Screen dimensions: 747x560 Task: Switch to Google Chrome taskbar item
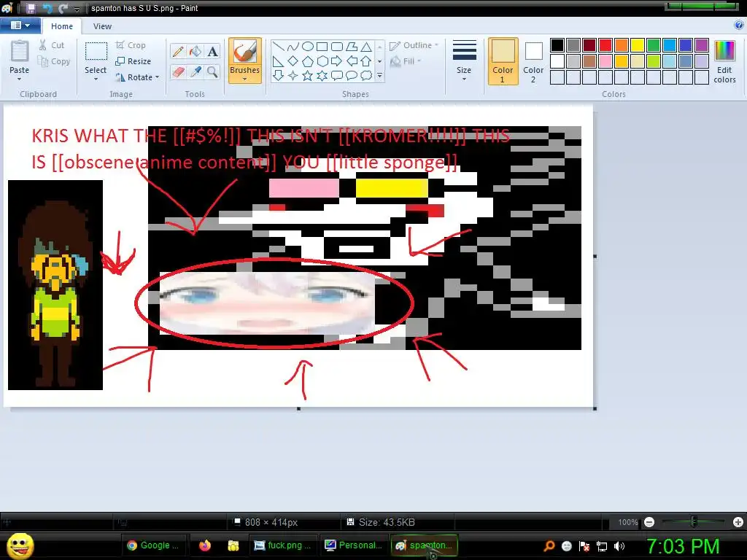pos(152,545)
